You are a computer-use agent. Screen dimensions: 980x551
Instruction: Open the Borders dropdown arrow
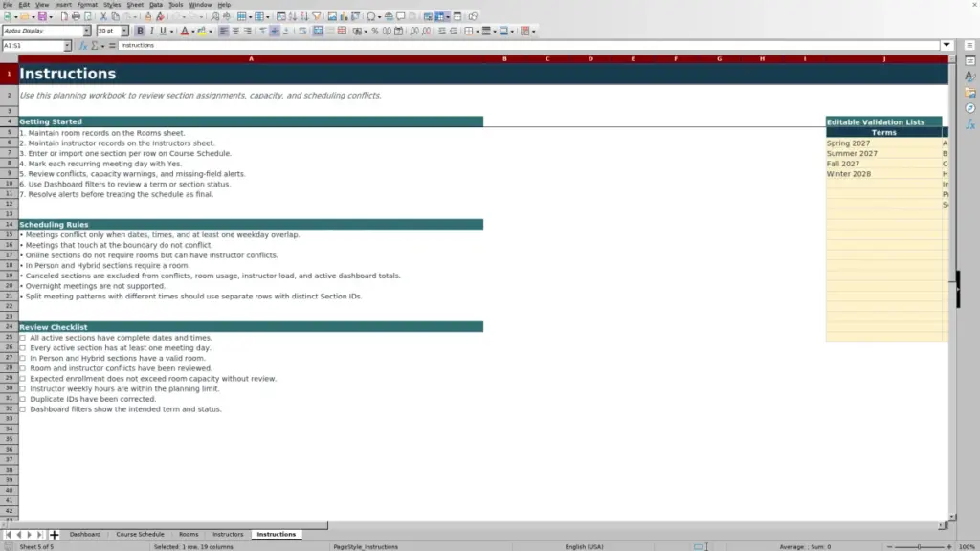click(x=478, y=32)
